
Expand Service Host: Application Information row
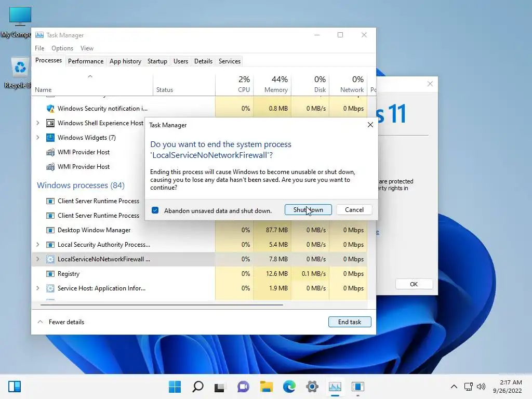click(x=37, y=288)
